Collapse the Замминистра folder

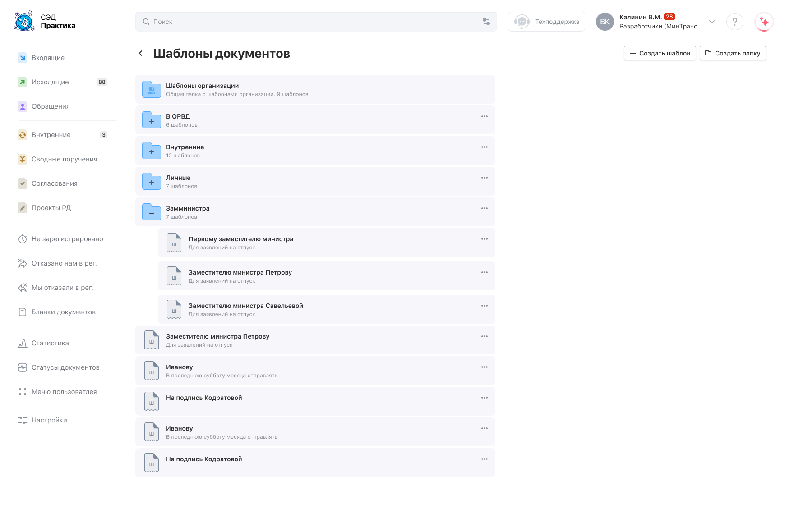tap(152, 212)
